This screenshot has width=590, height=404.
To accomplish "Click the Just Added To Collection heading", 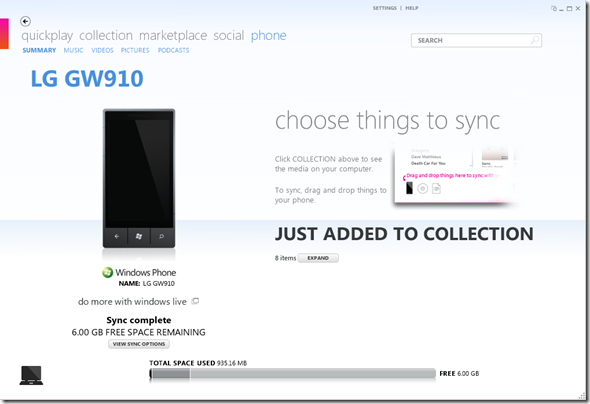I will pyautogui.click(x=404, y=234).
